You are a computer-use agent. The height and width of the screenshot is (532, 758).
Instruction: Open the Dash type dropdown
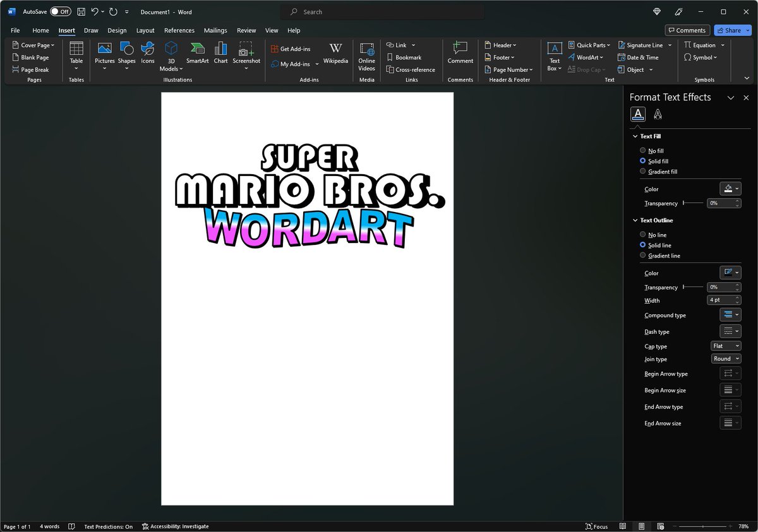click(x=730, y=331)
